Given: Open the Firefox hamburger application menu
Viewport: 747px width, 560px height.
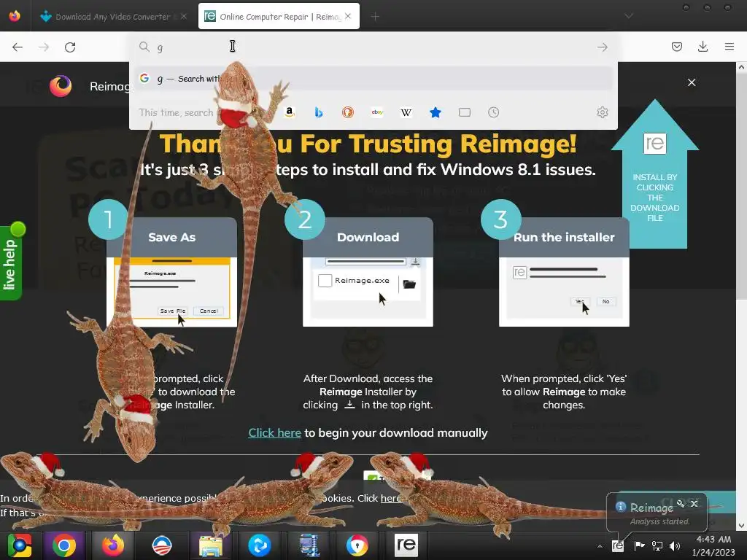Looking at the screenshot, I should 729,47.
